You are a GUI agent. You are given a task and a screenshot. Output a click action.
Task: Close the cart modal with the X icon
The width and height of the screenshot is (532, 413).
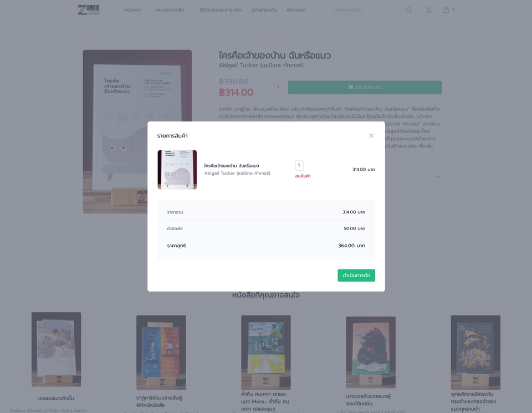point(371,136)
